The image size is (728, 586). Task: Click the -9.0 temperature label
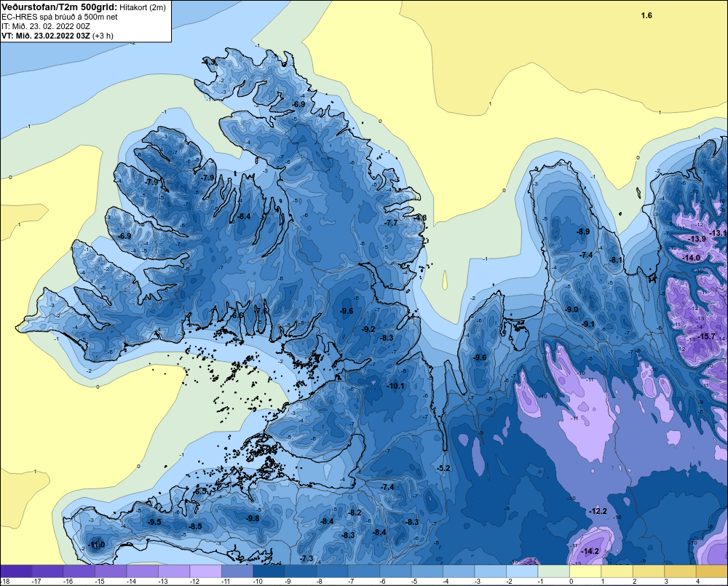(x=571, y=309)
